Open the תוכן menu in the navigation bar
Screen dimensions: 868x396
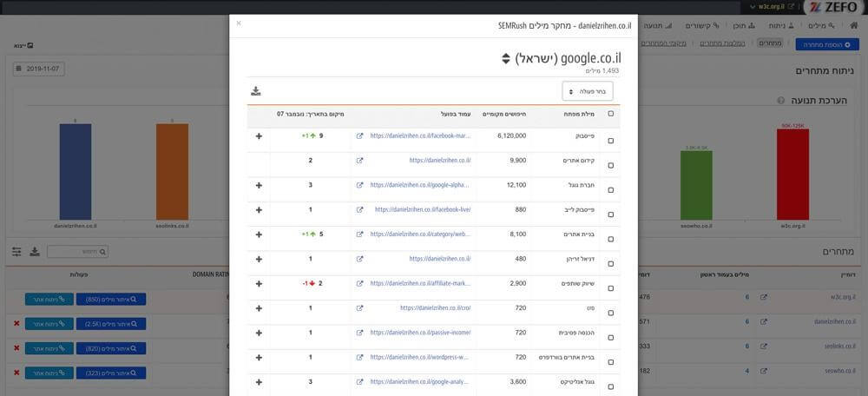pyautogui.click(x=743, y=26)
